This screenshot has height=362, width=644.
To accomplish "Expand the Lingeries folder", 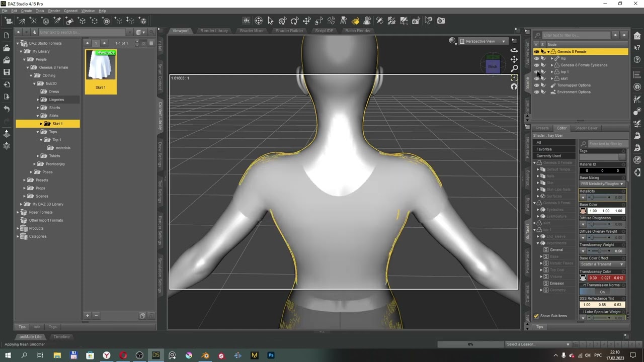I will (38, 100).
